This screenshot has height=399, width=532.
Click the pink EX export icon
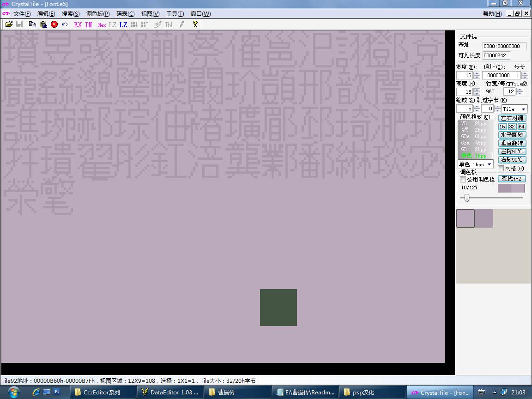click(x=78, y=24)
